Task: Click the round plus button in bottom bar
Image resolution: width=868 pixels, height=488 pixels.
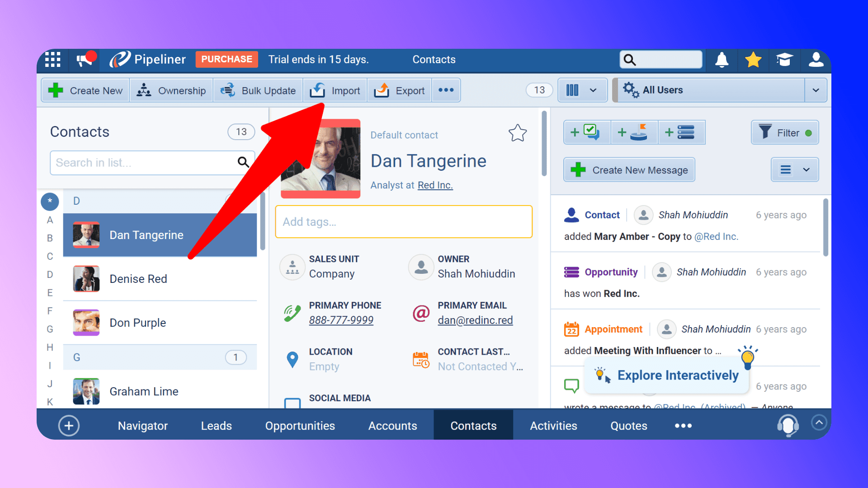Action: pyautogui.click(x=69, y=426)
